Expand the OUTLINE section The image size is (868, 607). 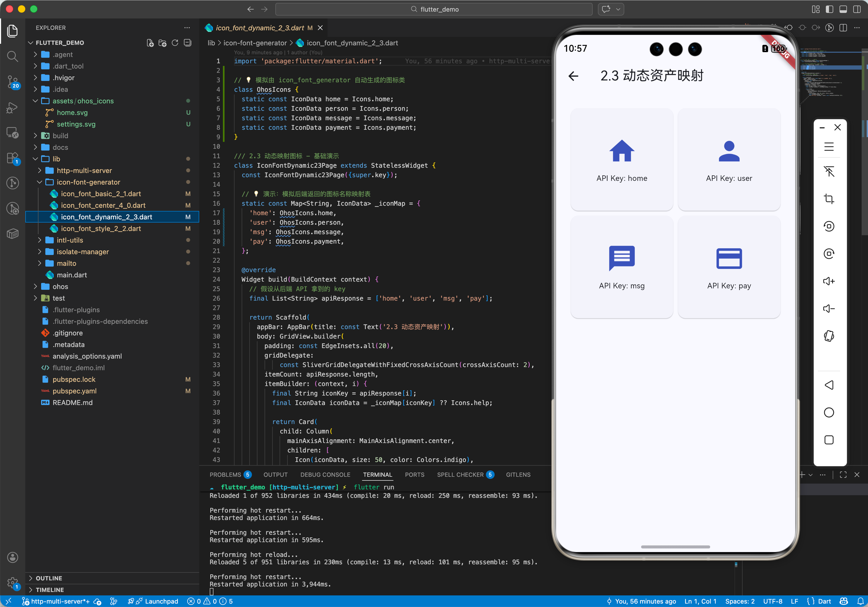tap(49, 578)
